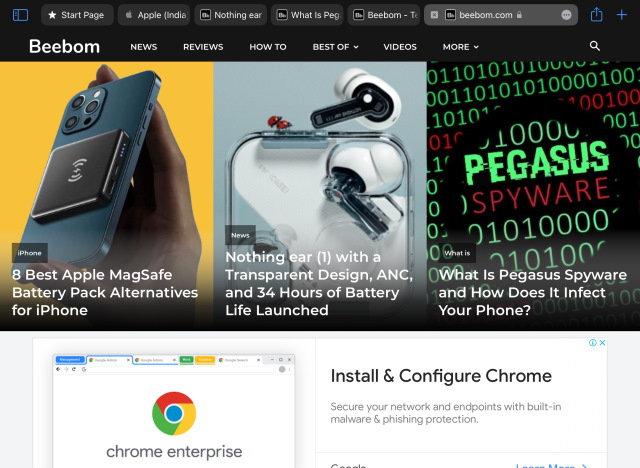
Task: Click the ad info icon
Action: click(x=593, y=343)
